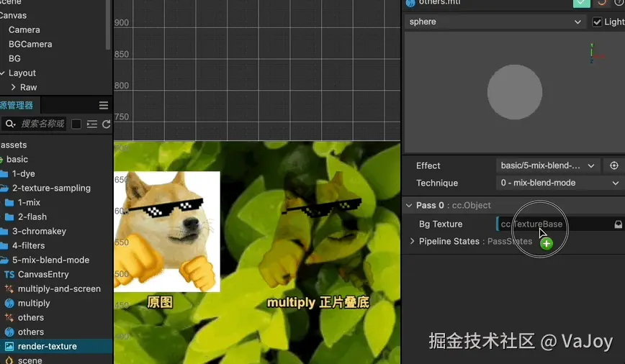
Task: Collapse the Pass 0 section
Action: tap(409, 206)
